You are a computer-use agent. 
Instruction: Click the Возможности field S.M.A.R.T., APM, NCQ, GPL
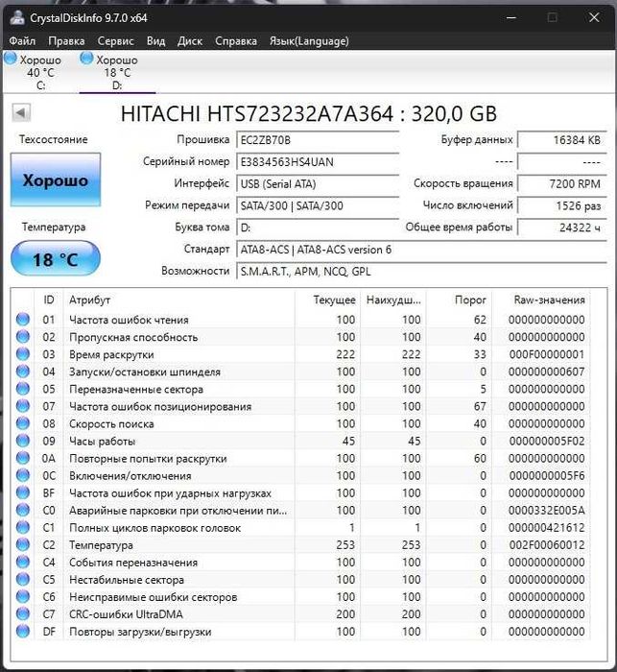[421, 272]
